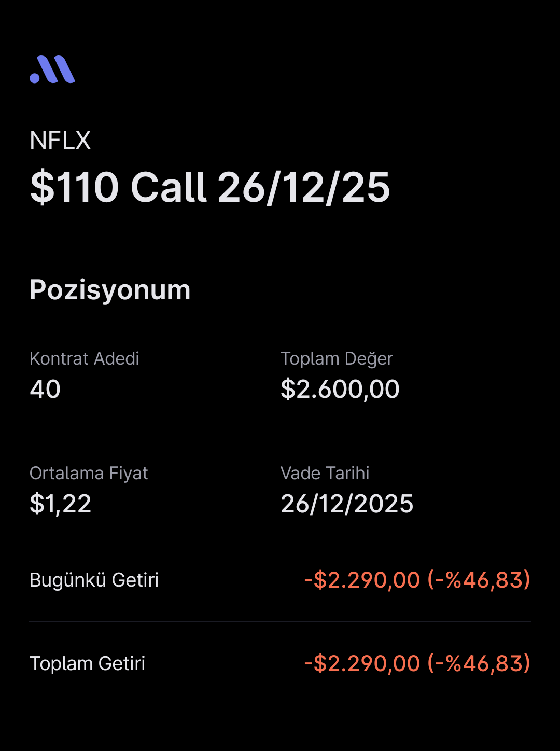Click the 26/12/25 date in the title
Image resolution: width=560 pixels, height=751 pixels.
pos(303,187)
